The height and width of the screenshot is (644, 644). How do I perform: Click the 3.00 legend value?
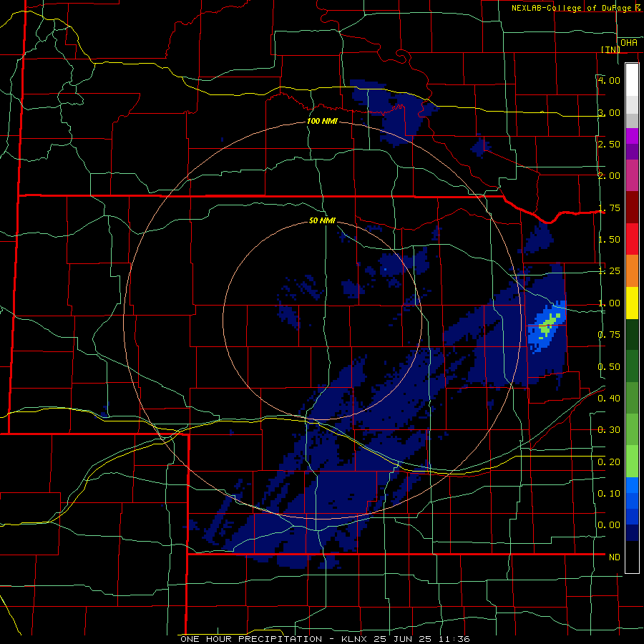pyautogui.click(x=609, y=112)
